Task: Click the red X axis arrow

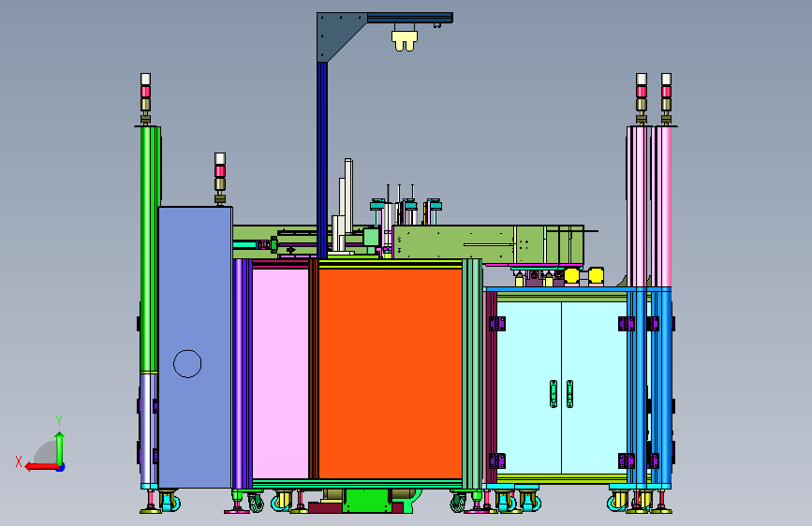Action: point(41,467)
